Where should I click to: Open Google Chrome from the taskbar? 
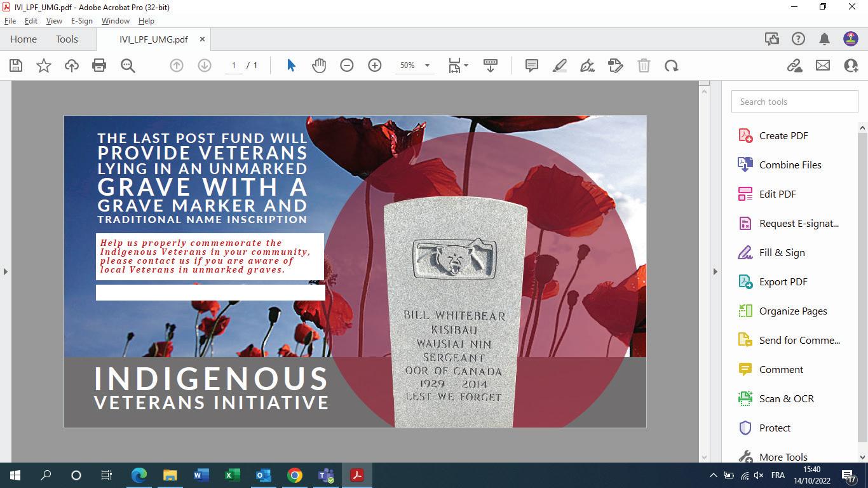(294, 475)
